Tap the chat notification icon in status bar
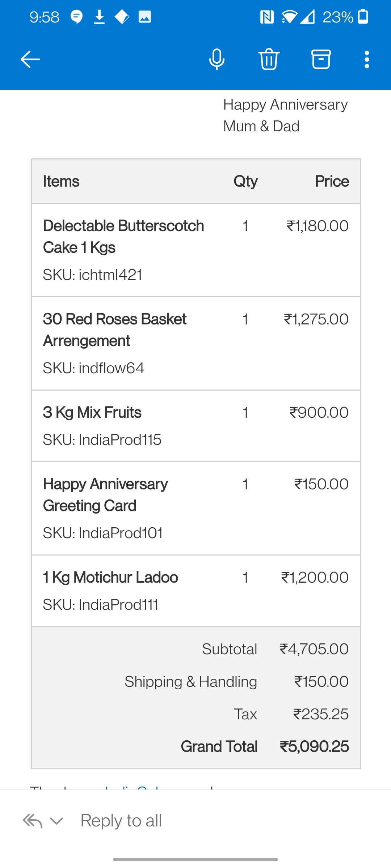Image resolution: width=391 pixels, height=868 pixels. (76, 17)
